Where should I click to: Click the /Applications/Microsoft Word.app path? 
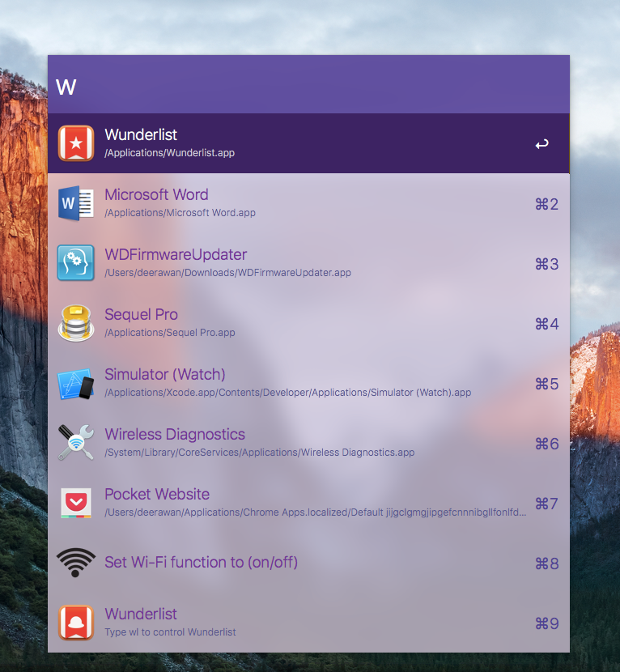tap(180, 213)
